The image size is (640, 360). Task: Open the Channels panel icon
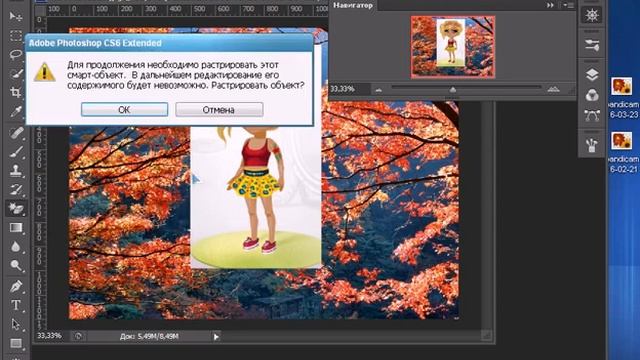click(592, 96)
